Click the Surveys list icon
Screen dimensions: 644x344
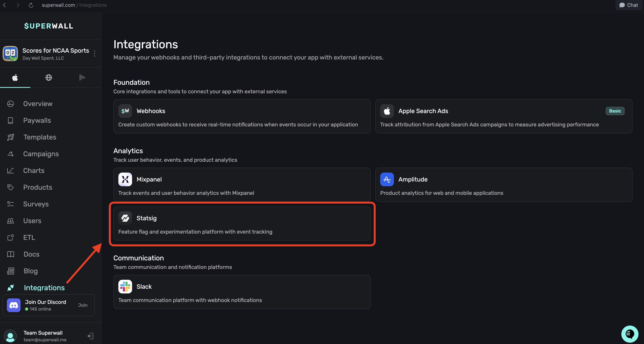click(x=10, y=204)
